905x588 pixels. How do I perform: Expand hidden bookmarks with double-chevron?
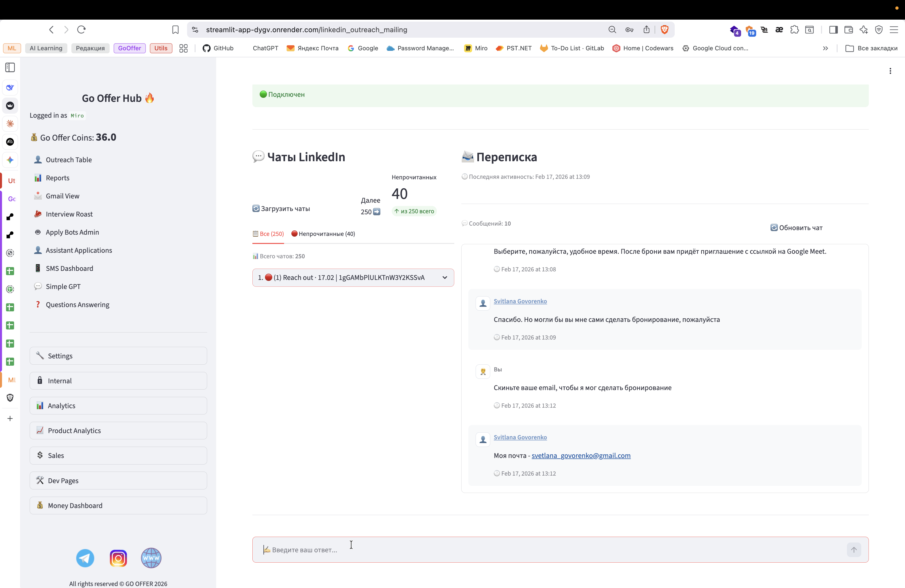[825, 48]
